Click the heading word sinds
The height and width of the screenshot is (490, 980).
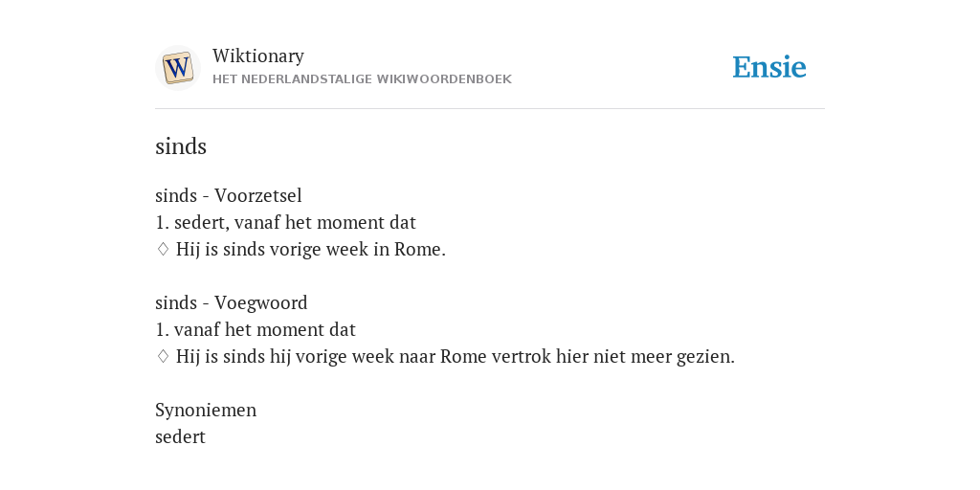181,146
